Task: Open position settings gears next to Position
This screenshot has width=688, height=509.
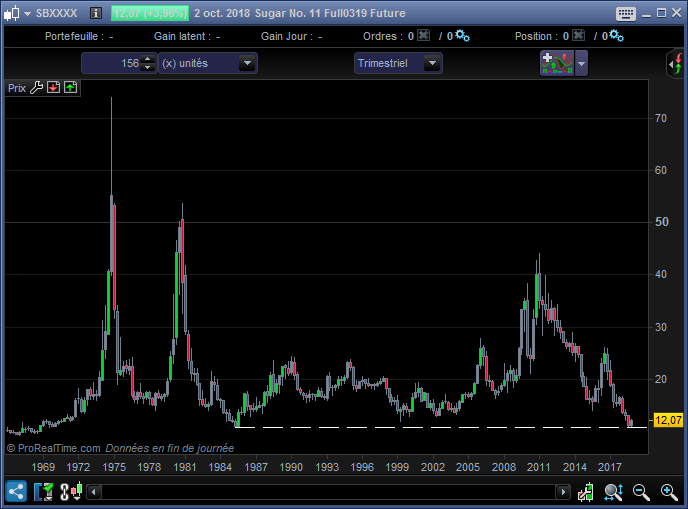Action: click(616, 36)
